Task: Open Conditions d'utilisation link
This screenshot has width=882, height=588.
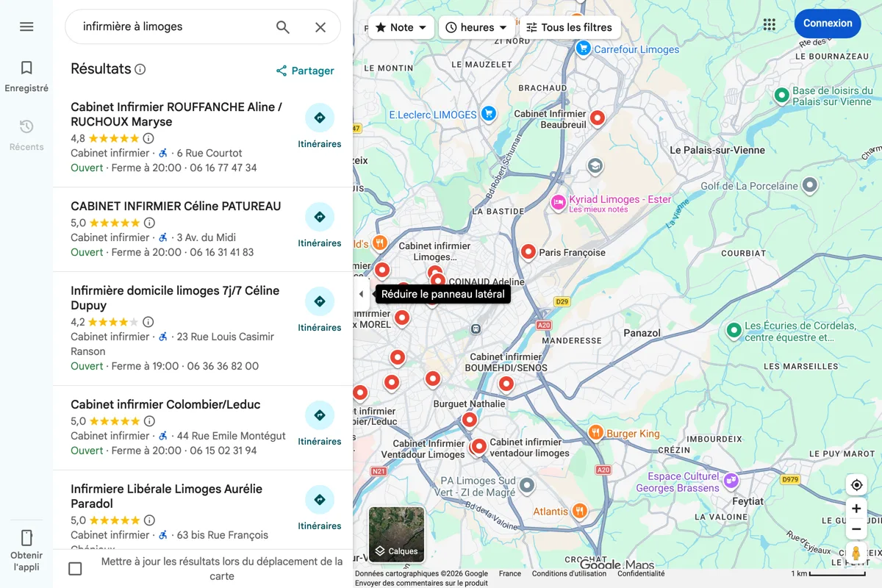Action: click(x=570, y=573)
